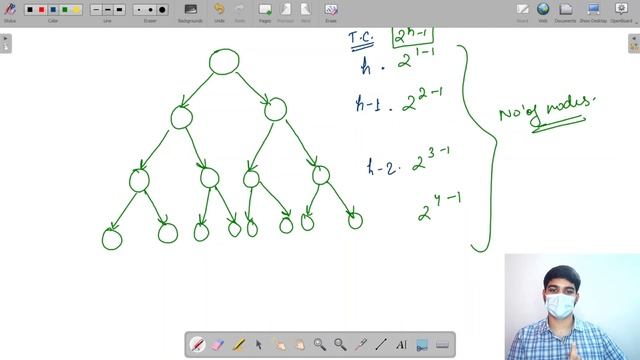Select the Zoom out magnifier tool
The height and width of the screenshot is (360, 640).
340,345
